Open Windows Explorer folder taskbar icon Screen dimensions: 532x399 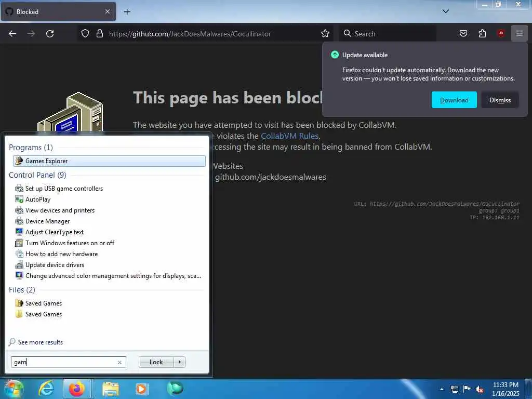pyautogui.click(x=111, y=389)
